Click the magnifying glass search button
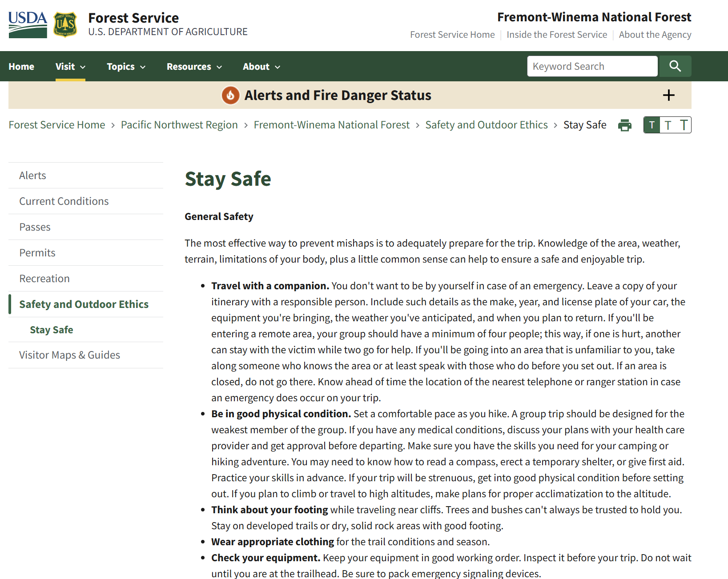 pyautogui.click(x=675, y=66)
